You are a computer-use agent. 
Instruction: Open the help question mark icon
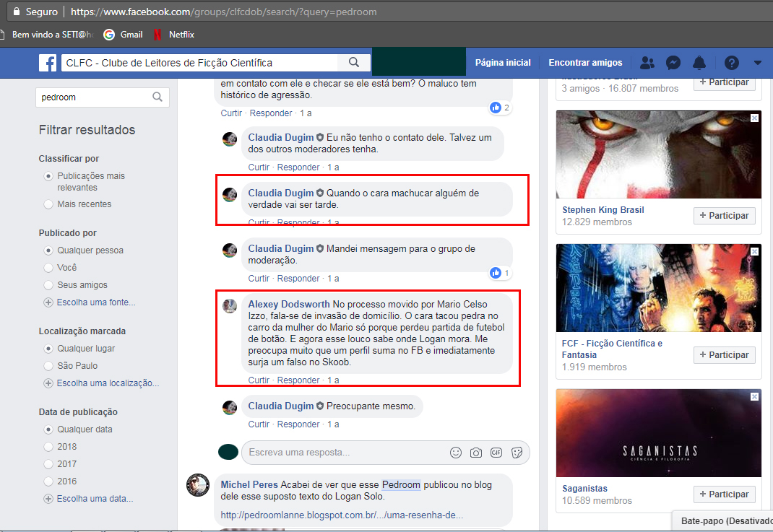[x=732, y=63]
